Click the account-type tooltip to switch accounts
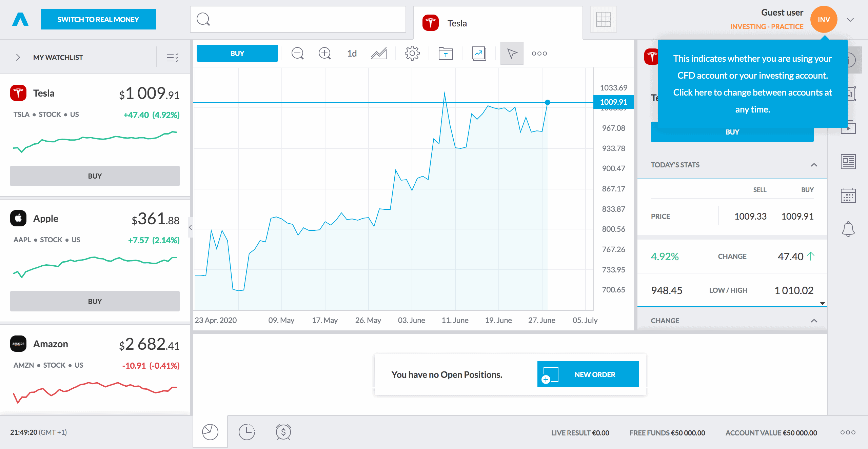Screen dimensions: 868x449 [752, 84]
